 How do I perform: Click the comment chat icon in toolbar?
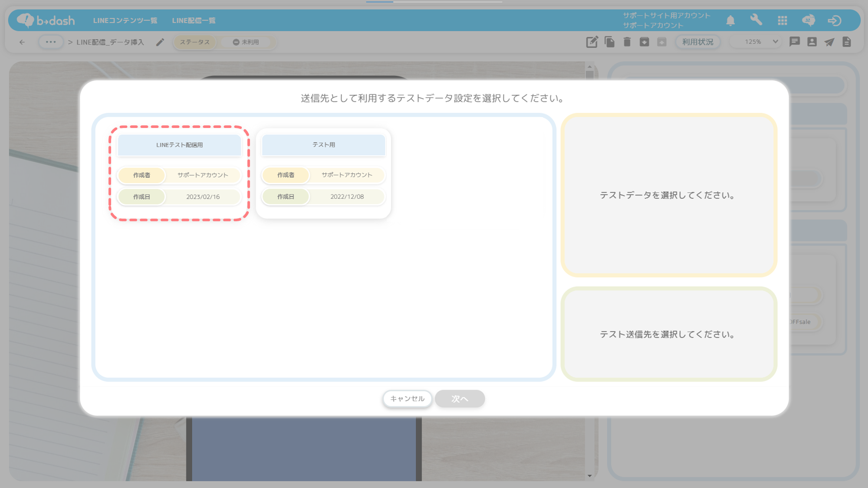(794, 42)
